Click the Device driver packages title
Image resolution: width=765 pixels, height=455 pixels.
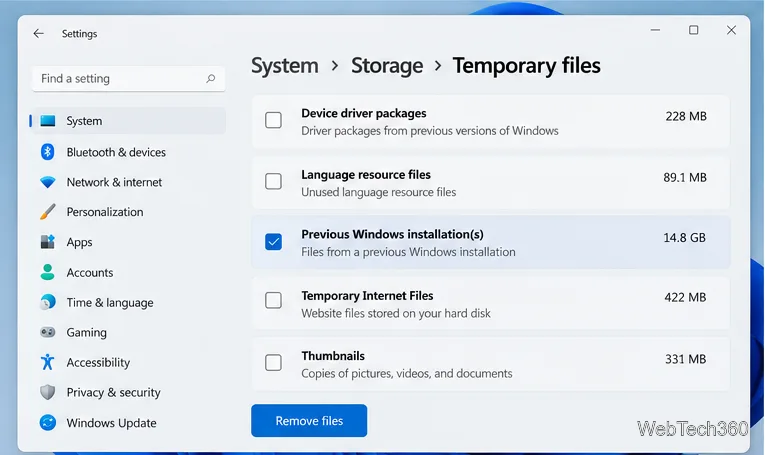[363, 113]
